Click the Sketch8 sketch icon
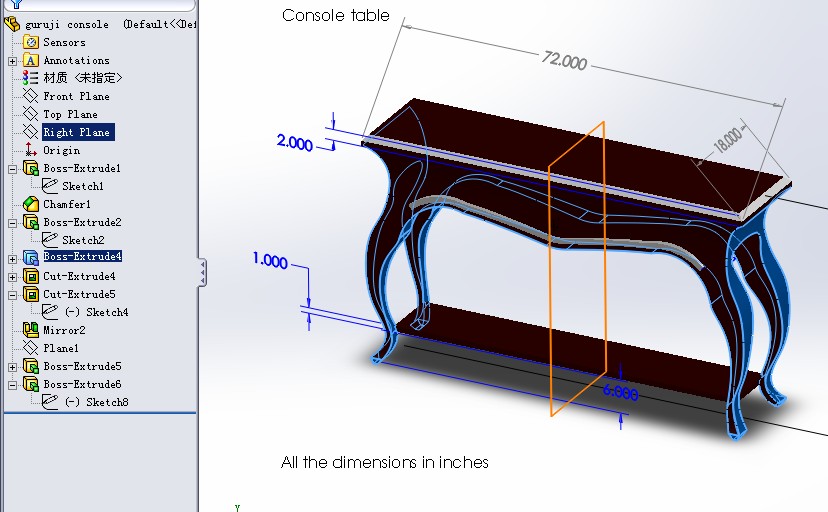The image size is (828, 512). 50,402
